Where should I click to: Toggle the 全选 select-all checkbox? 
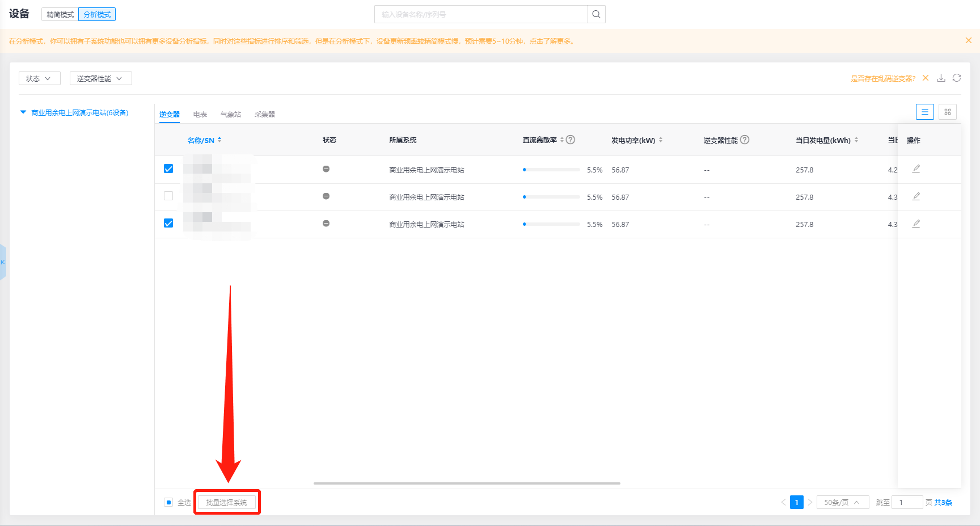coord(168,502)
